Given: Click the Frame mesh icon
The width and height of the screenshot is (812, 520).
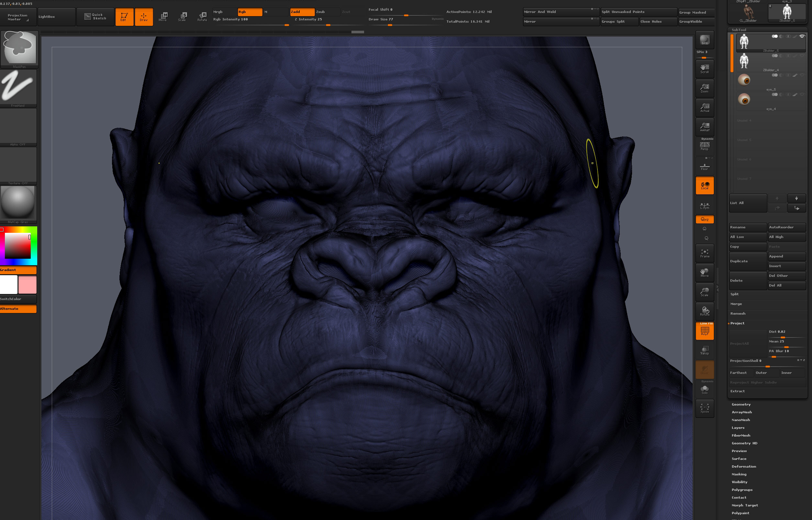Looking at the screenshot, I should pyautogui.click(x=705, y=253).
